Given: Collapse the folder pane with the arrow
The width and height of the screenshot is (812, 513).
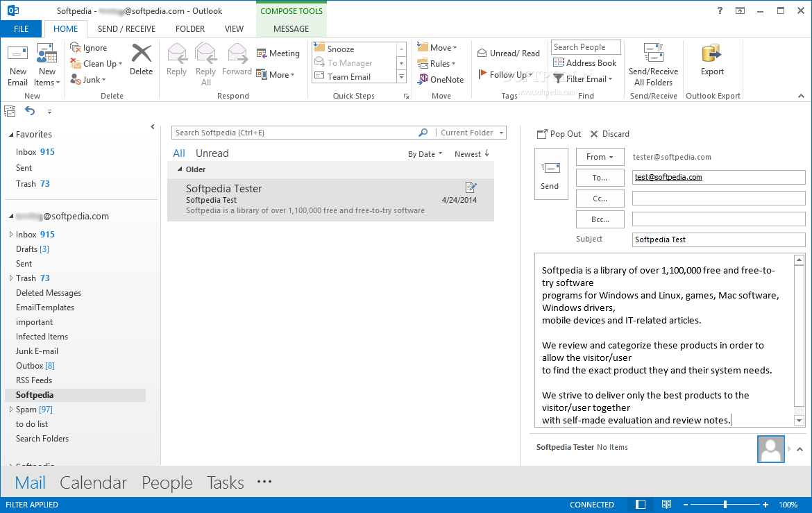Looking at the screenshot, I should coord(152,126).
